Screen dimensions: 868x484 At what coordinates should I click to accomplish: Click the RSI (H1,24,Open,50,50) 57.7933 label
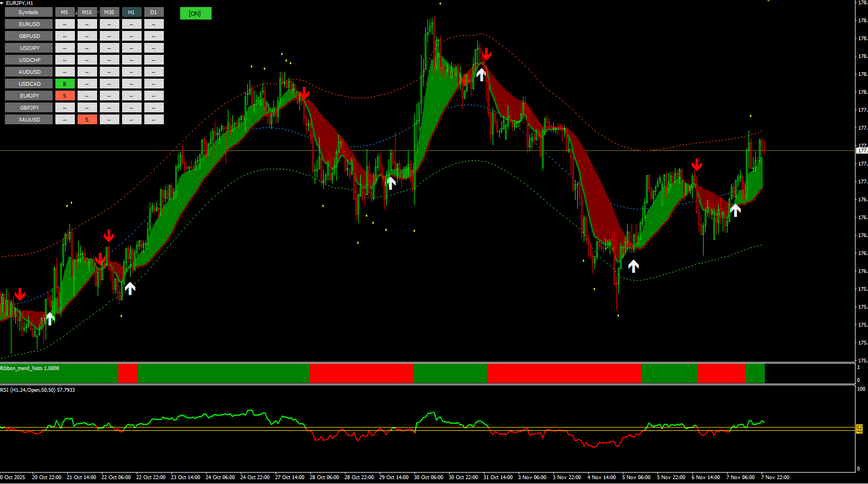(37, 390)
